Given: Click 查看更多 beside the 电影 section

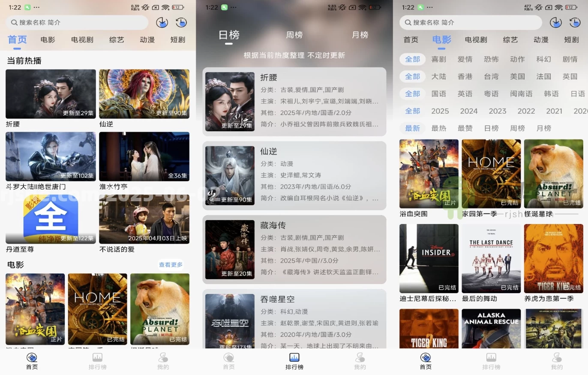Looking at the screenshot, I should tap(171, 265).
